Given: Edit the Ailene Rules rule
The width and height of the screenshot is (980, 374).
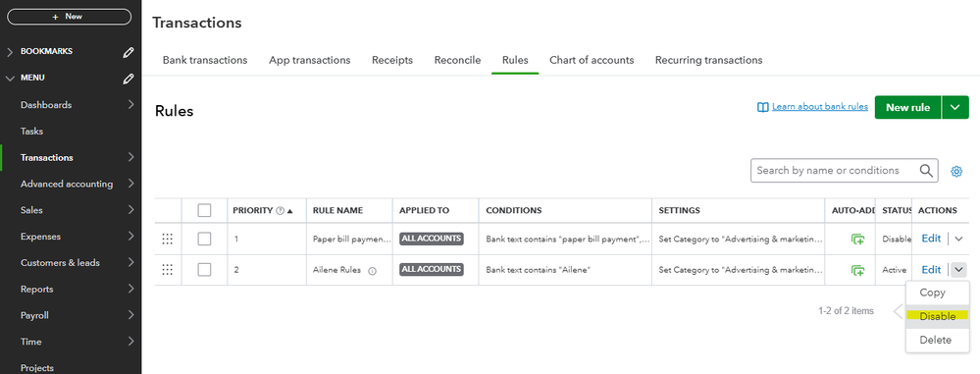Looking at the screenshot, I should [931, 270].
